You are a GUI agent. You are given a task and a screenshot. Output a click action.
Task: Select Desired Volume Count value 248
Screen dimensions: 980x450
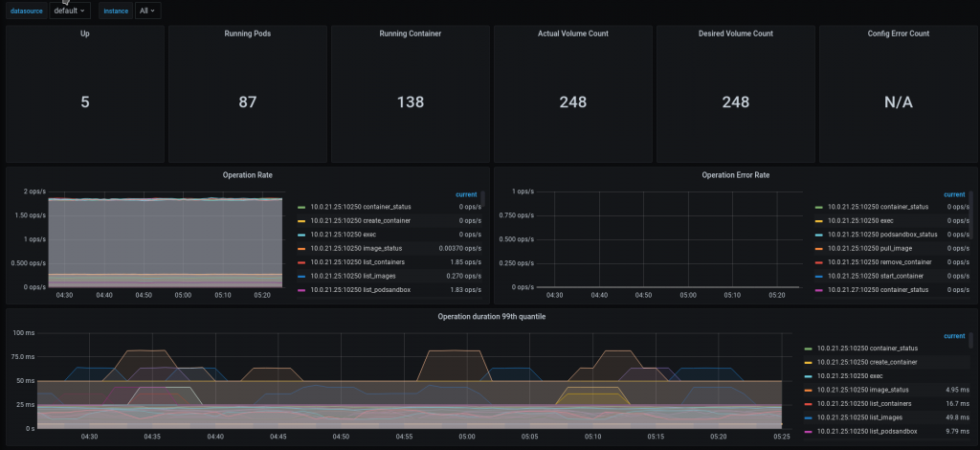click(x=736, y=101)
